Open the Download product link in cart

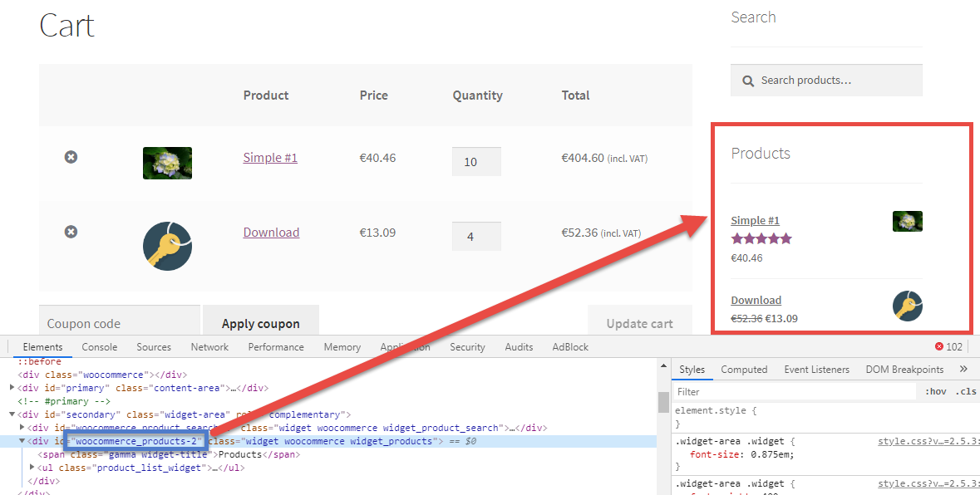pyautogui.click(x=271, y=233)
